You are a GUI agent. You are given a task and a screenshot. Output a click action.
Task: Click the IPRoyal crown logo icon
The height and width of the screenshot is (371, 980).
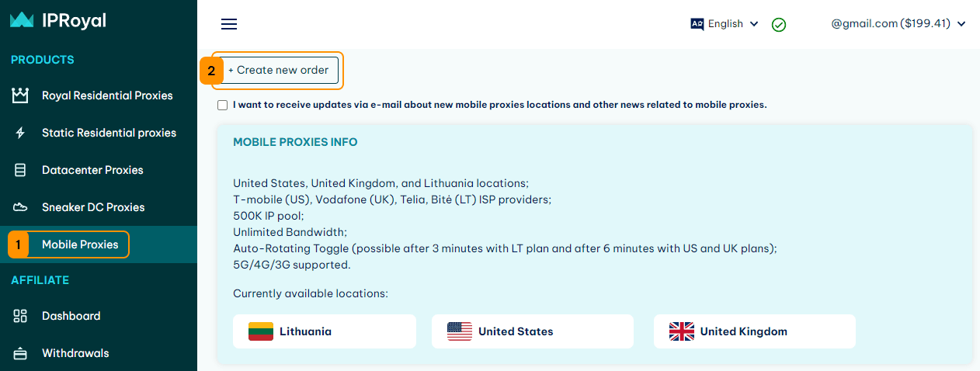pyautogui.click(x=22, y=21)
